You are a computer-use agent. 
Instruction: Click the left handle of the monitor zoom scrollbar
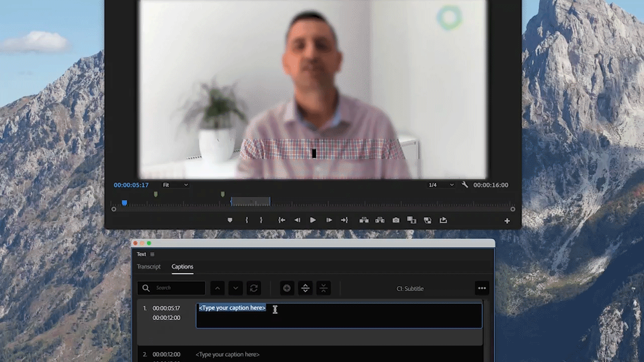point(114,209)
